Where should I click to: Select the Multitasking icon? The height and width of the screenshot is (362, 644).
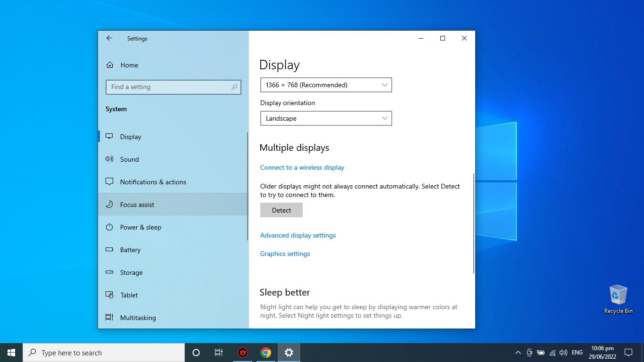tap(109, 318)
